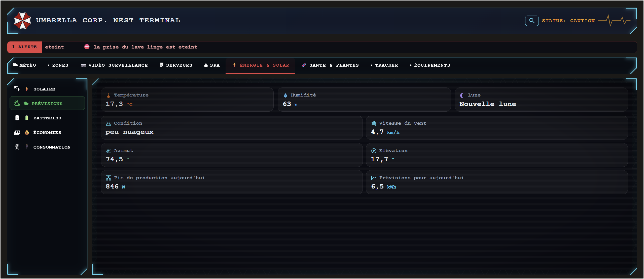Image resolution: width=644 pixels, height=279 pixels.
Task: Click the partly cloudy Condition icon
Action: coord(109,123)
